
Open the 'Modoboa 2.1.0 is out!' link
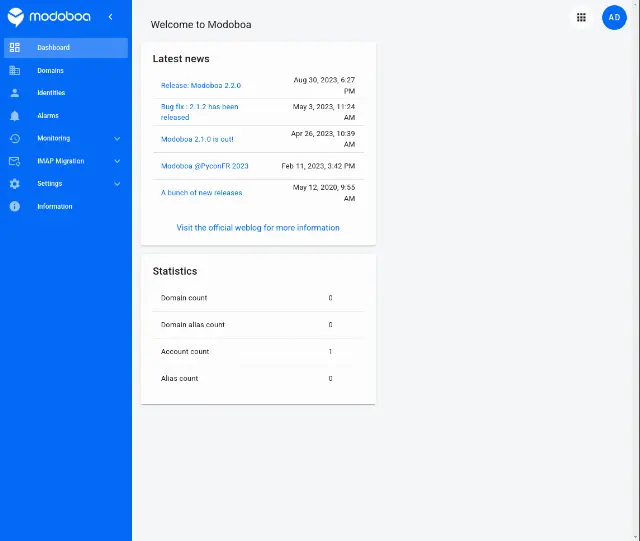point(197,139)
